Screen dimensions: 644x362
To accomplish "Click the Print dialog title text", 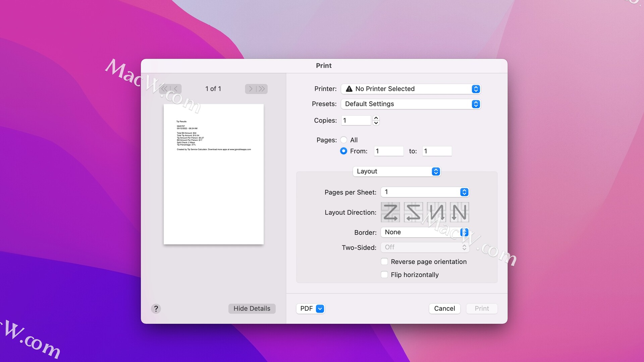I will 324,66.
